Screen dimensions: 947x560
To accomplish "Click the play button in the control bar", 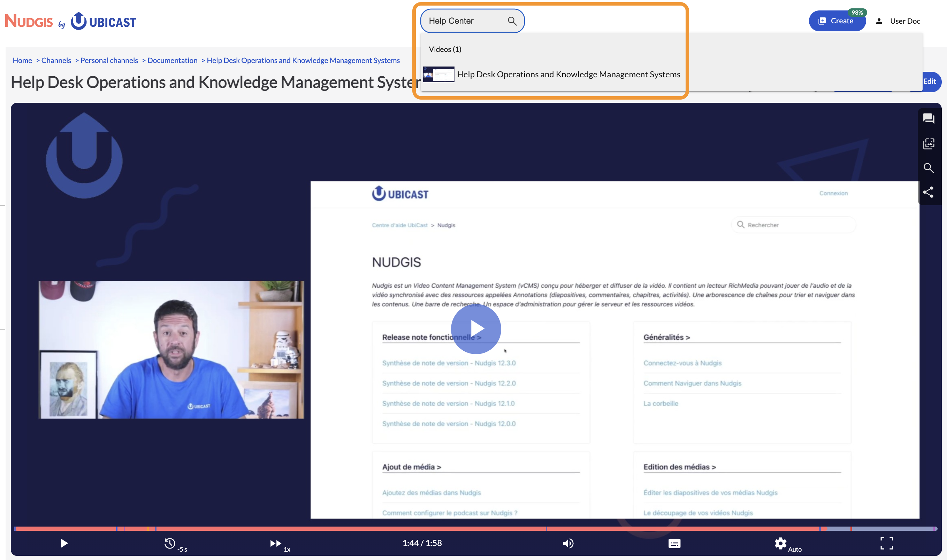I will (x=64, y=543).
